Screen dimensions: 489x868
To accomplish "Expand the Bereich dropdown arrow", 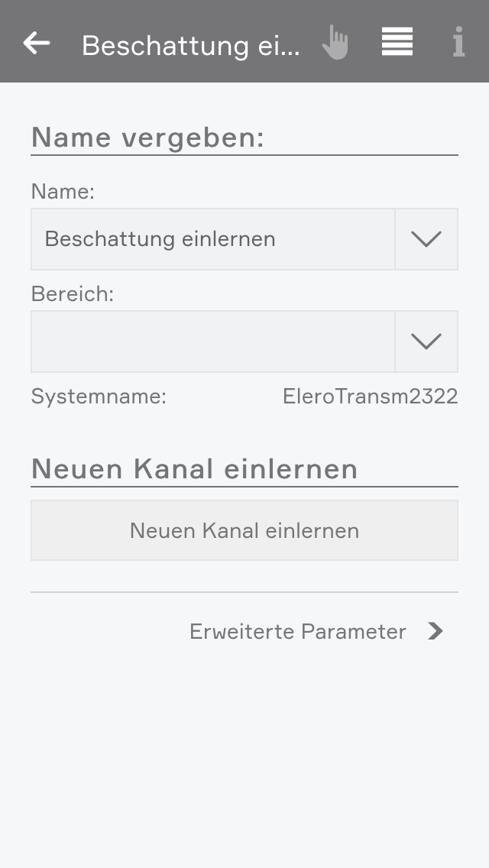I will pyautogui.click(x=426, y=342).
